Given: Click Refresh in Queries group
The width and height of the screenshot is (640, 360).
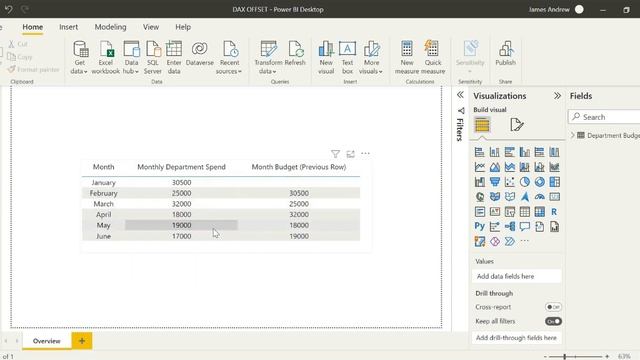Looking at the screenshot, I should pos(295,53).
